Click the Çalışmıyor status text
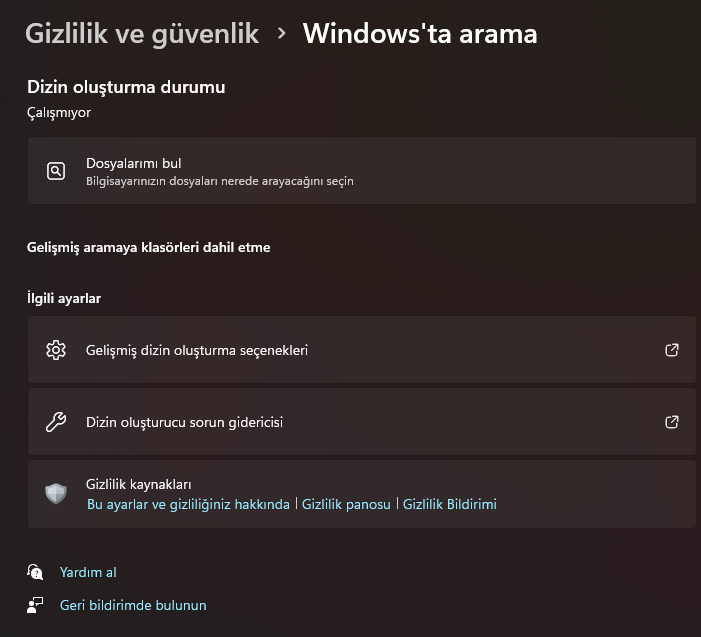 click(x=59, y=113)
